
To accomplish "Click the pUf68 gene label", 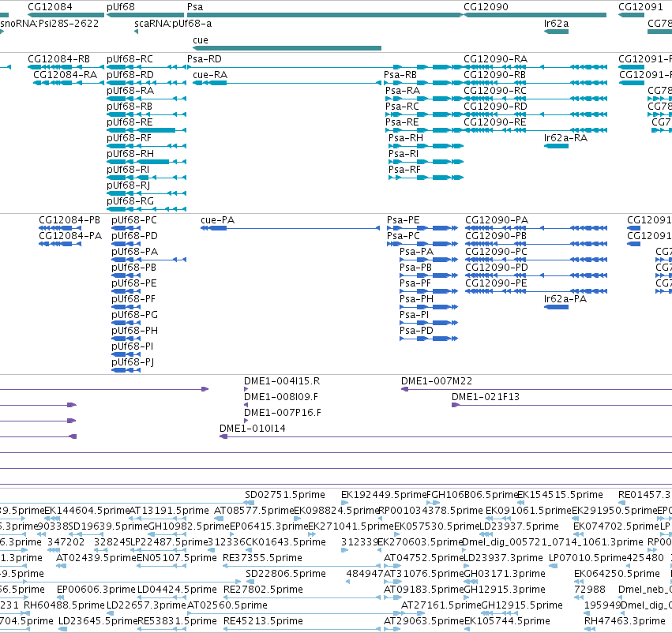I will click(121, 7).
